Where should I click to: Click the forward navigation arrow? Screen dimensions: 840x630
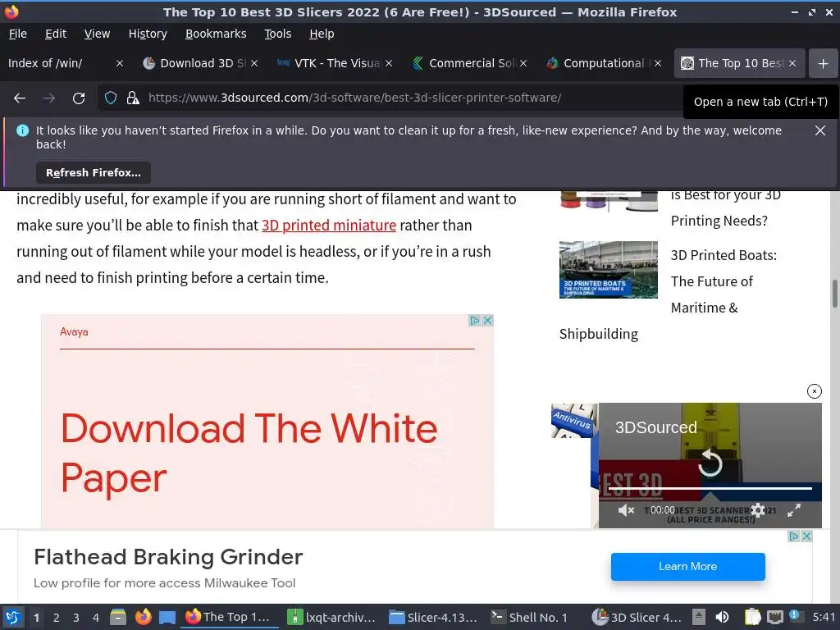(x=49, y=98)
